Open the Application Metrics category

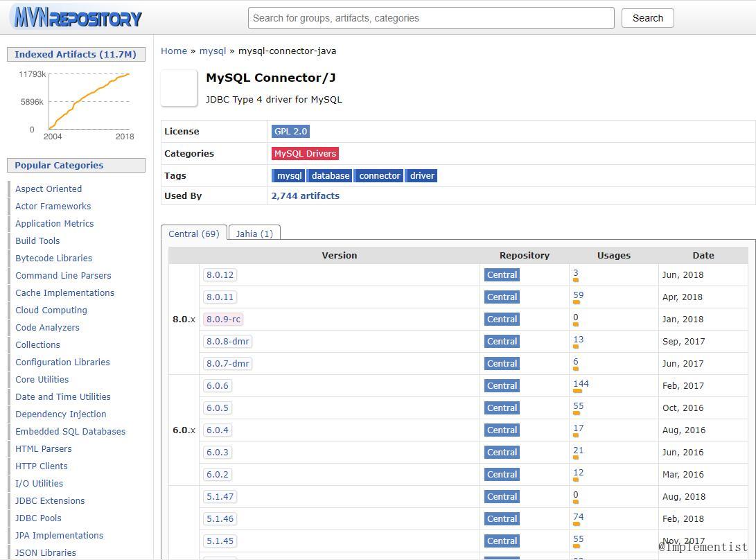click(x=55, y=224)
